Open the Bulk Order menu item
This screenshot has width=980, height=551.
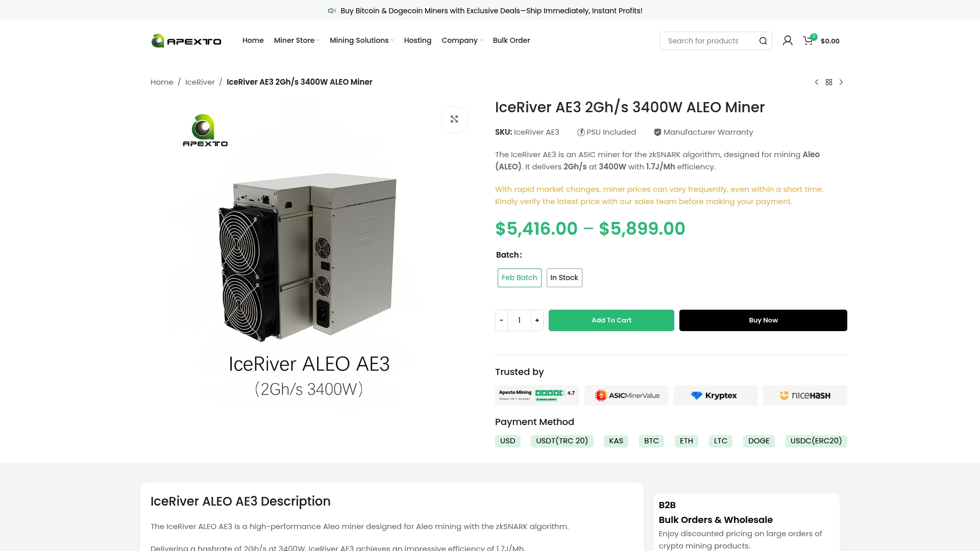[511, 40]
